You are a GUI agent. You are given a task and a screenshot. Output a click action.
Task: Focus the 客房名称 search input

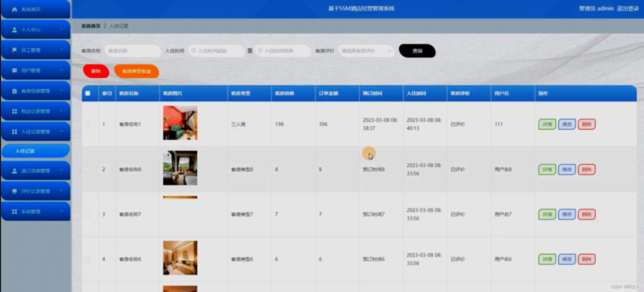click(133, 51)
